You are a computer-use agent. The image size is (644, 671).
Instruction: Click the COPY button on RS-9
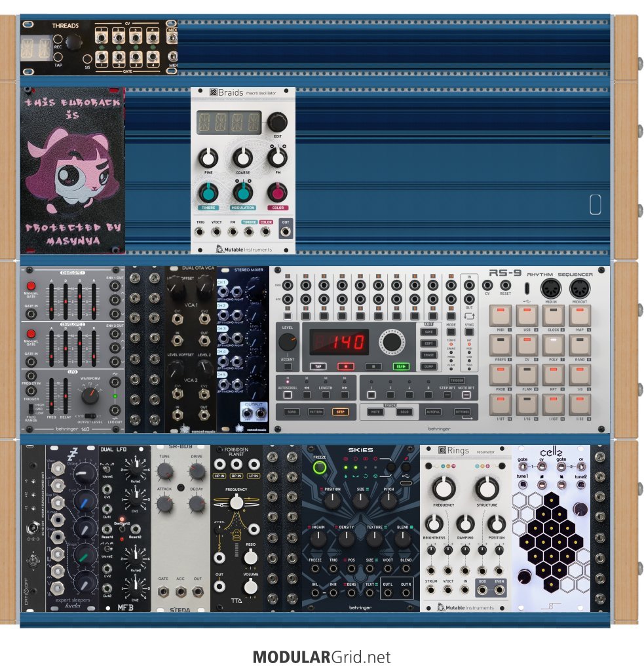[428, 343]
